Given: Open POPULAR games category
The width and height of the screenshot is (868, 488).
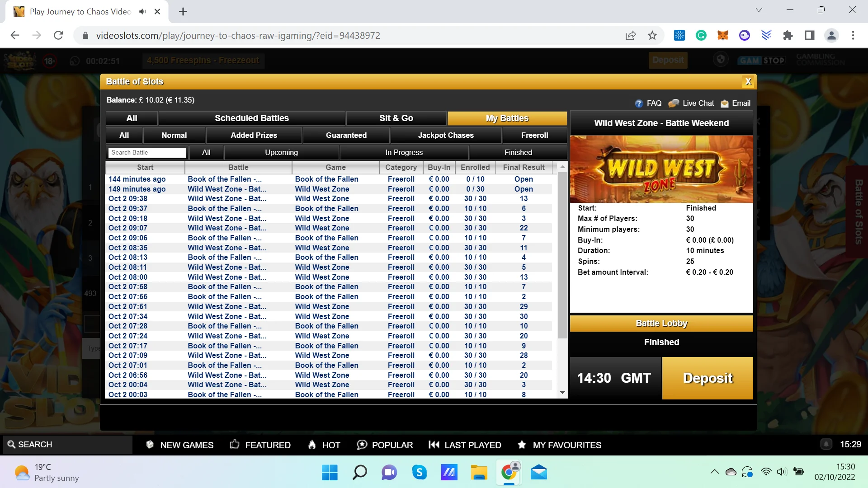Looking at the screenshot, I should pyautogui.click(x=385, y=445).
